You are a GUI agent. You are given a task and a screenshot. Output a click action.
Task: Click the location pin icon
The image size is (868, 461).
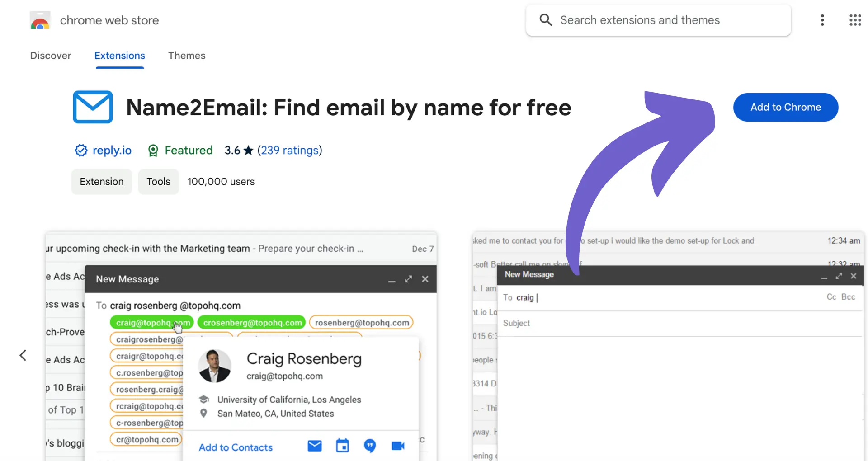pos(203,414)
